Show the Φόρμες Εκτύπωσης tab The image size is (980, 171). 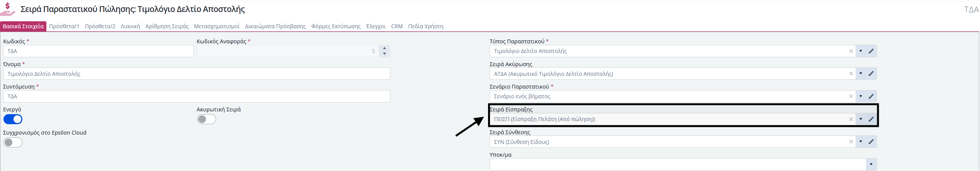click(336, 26)
